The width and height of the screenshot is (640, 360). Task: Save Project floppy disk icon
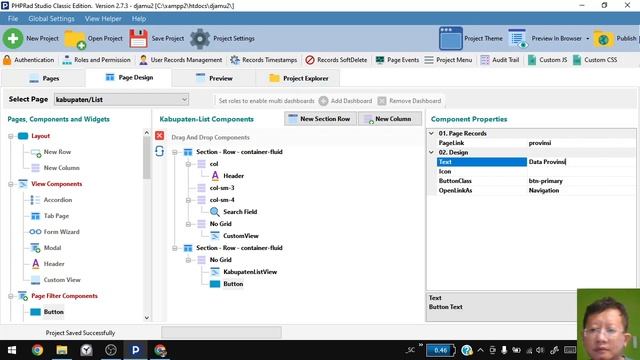click(x=138, y=39)
